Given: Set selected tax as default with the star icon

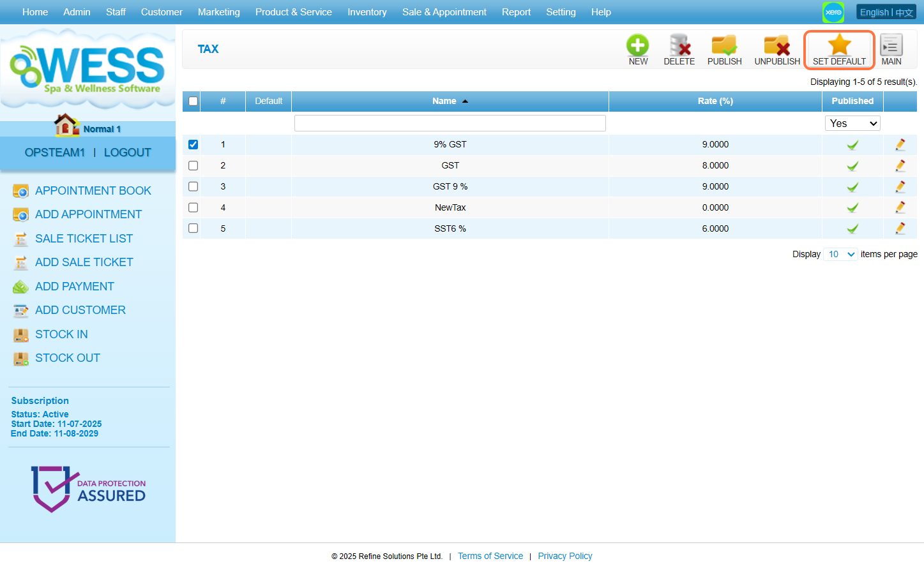Looking at the screenshot, I should pyautogui.click(x=839, y=46).
